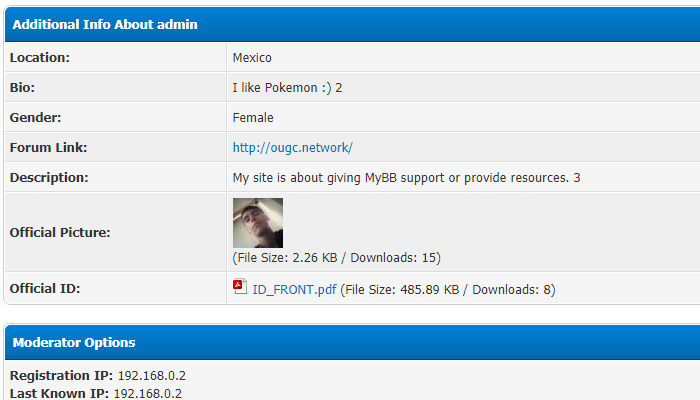
Task: Click the PDF icon beside ID_FRONT.pdf
Action: click(239, 288)
